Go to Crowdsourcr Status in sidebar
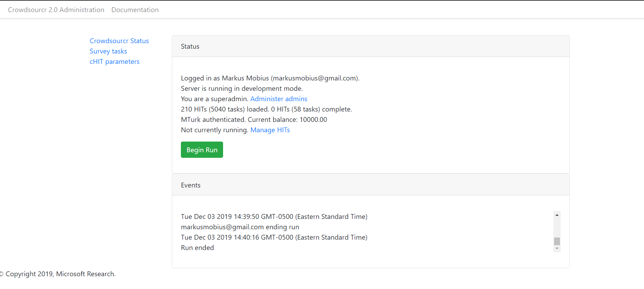Viewport: 644px width, 289px height. tap(119, 41)
